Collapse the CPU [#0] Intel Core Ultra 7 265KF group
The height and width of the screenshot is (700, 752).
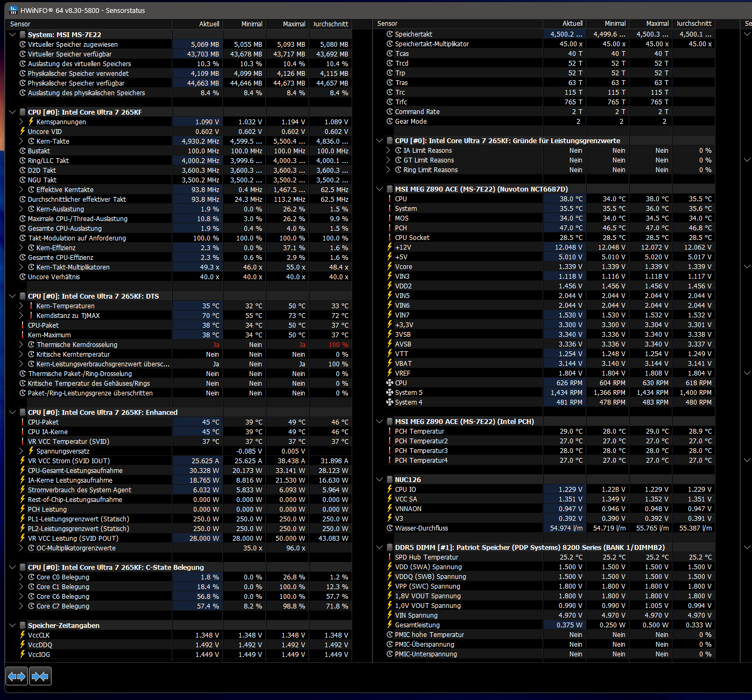(x=12, y=112)
